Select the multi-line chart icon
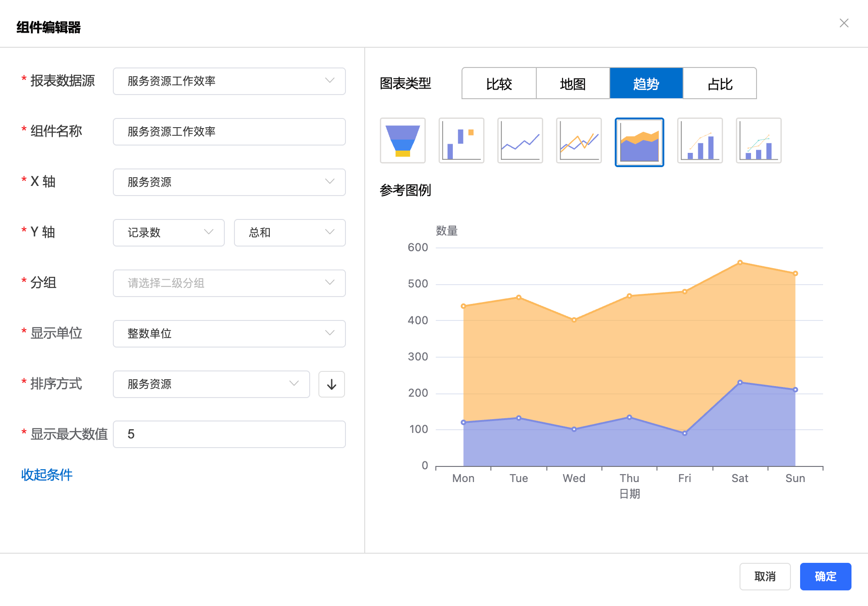 point(579,140)
